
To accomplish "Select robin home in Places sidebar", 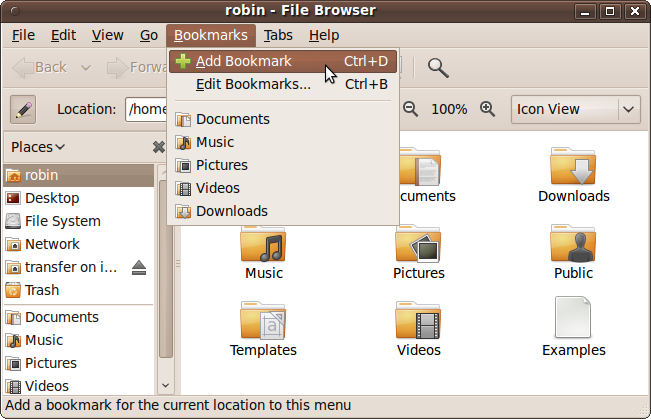I will [79, 175].
